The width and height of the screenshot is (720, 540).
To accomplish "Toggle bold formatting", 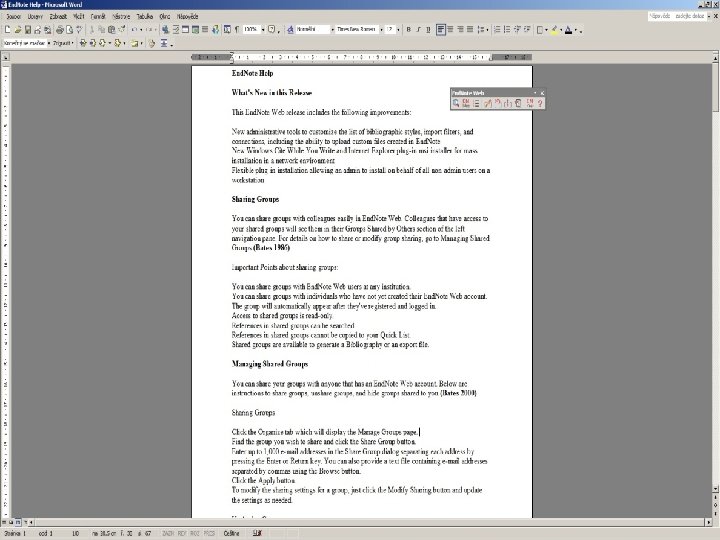I will [x=408, y=30].
